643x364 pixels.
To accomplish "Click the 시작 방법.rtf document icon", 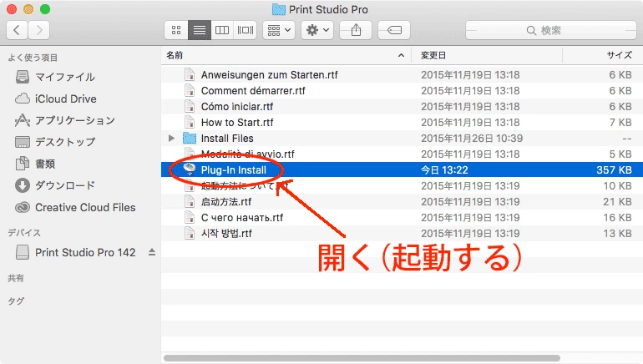I will pos(190,233).
